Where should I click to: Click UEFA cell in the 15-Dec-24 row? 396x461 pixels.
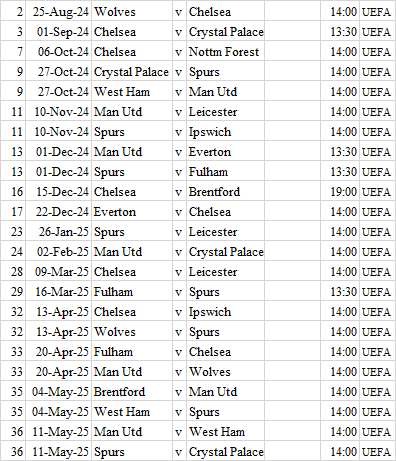pos(377,192)
